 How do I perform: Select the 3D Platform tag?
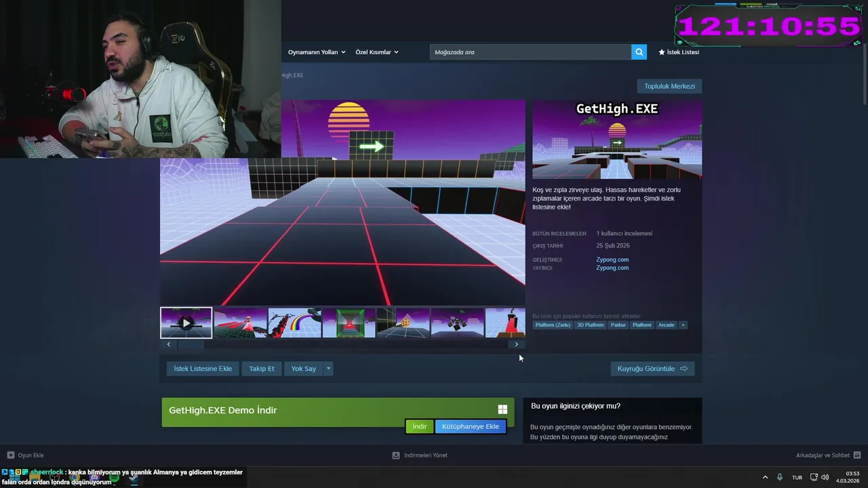point(590,325)
